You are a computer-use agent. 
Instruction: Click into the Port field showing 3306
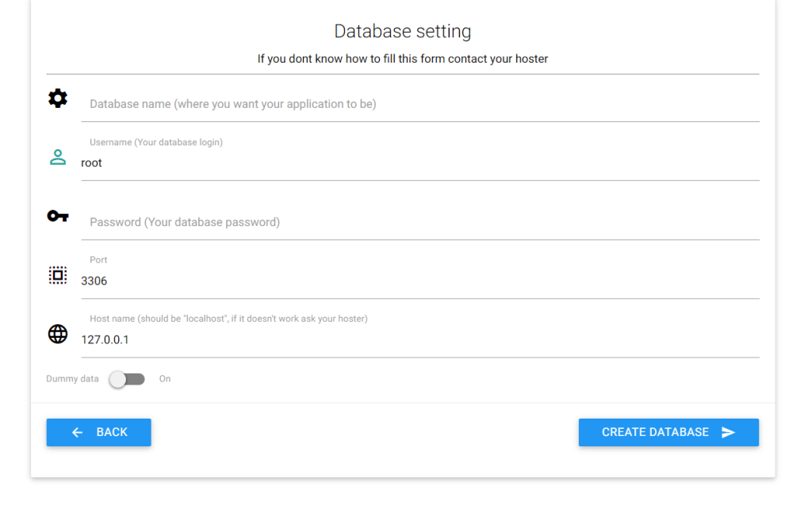tap(420, 281)
